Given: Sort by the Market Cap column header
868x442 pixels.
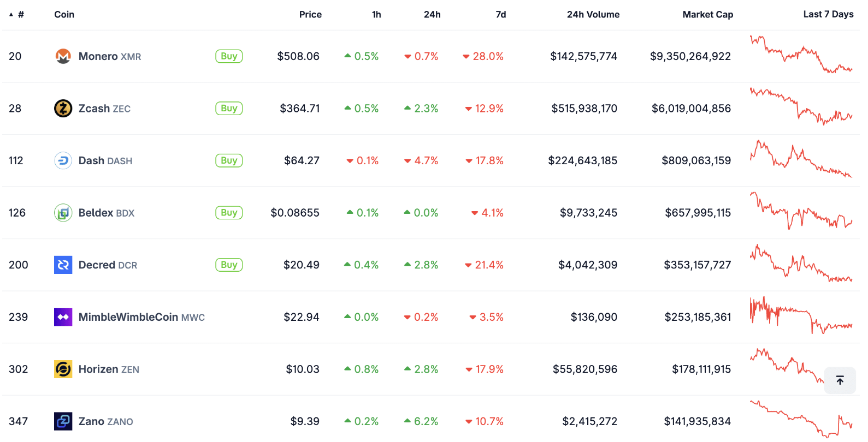Looking at the screenshot, I should point(707,15).
